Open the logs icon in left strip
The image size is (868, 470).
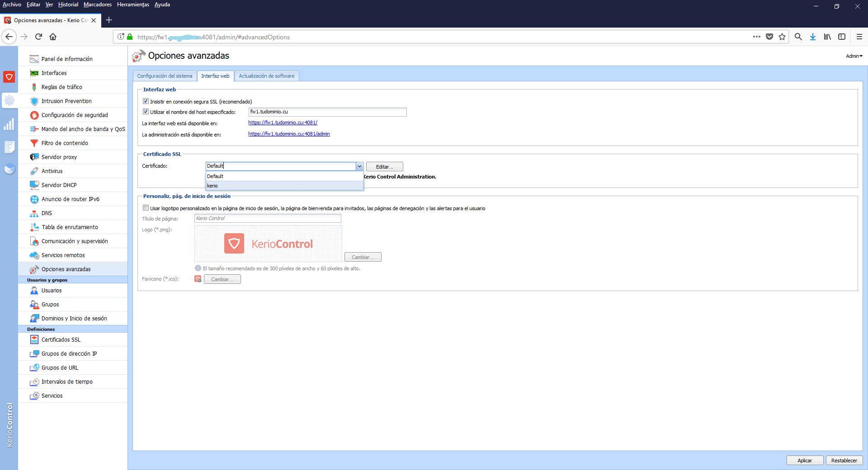coord(9,147)
